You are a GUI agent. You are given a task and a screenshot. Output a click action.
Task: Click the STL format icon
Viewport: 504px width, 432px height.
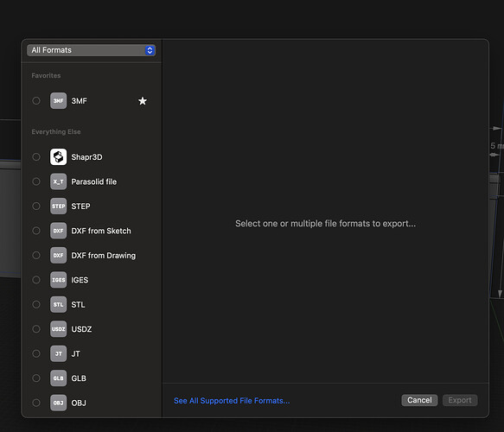[58, 304]
